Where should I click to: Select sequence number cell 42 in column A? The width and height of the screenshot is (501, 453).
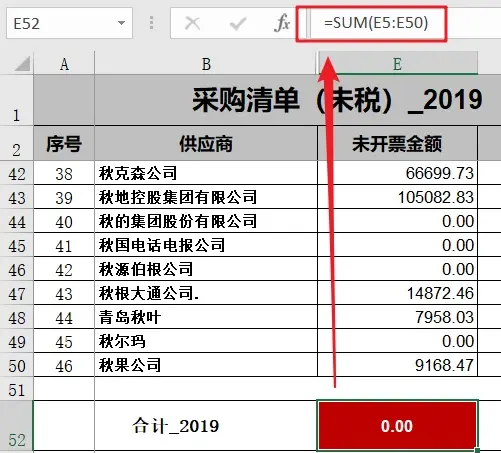pyautogui.click(x=64, y=269)
